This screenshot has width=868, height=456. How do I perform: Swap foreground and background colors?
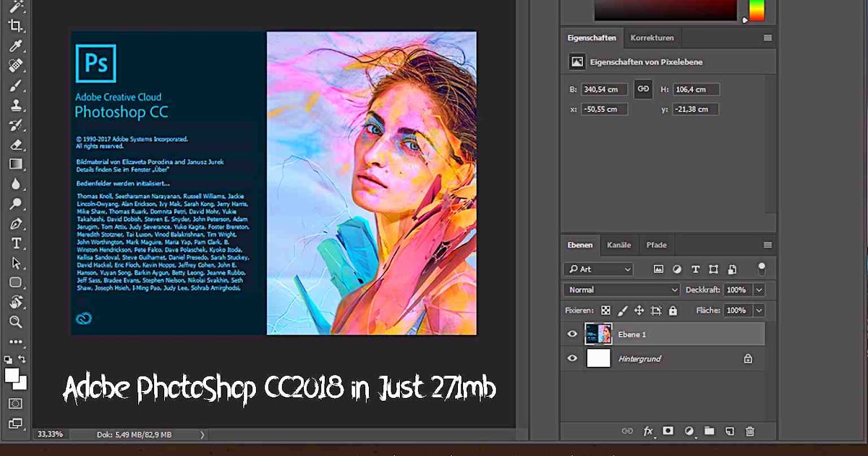coord(22,359)
